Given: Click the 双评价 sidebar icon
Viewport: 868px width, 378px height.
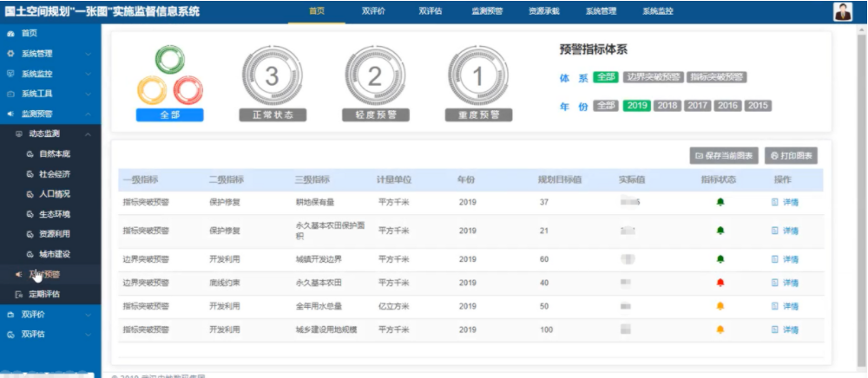Looking at the screenshot, I should coord(10,315).
